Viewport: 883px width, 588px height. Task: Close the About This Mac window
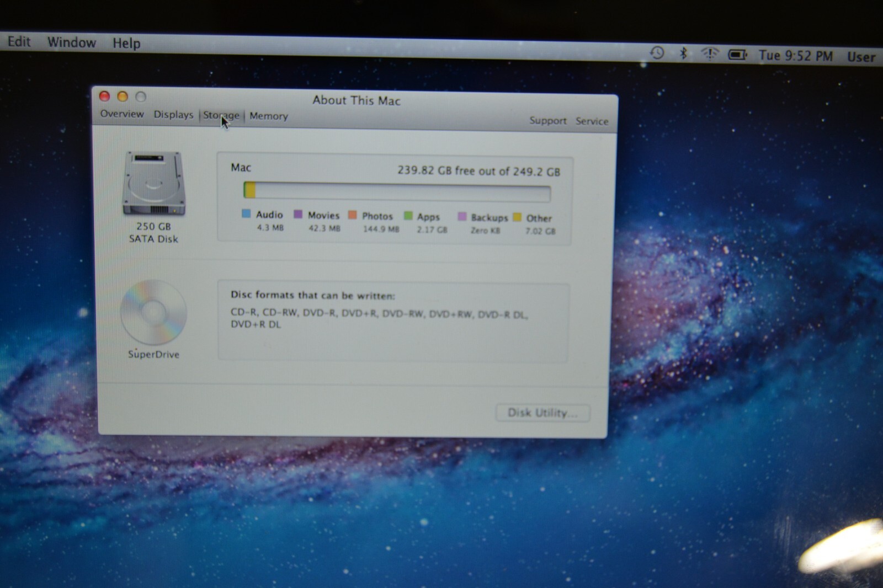click(104, 96)
